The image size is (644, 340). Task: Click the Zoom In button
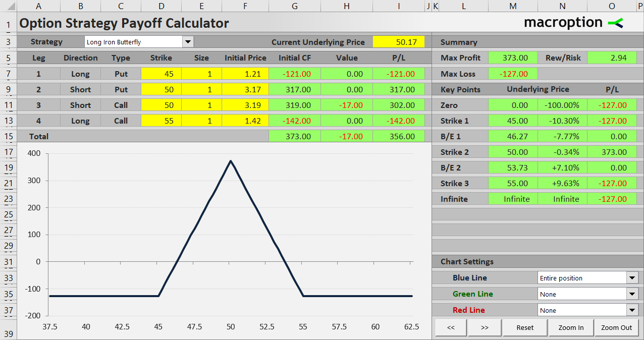pyautogui.click(x=571, y=327)
